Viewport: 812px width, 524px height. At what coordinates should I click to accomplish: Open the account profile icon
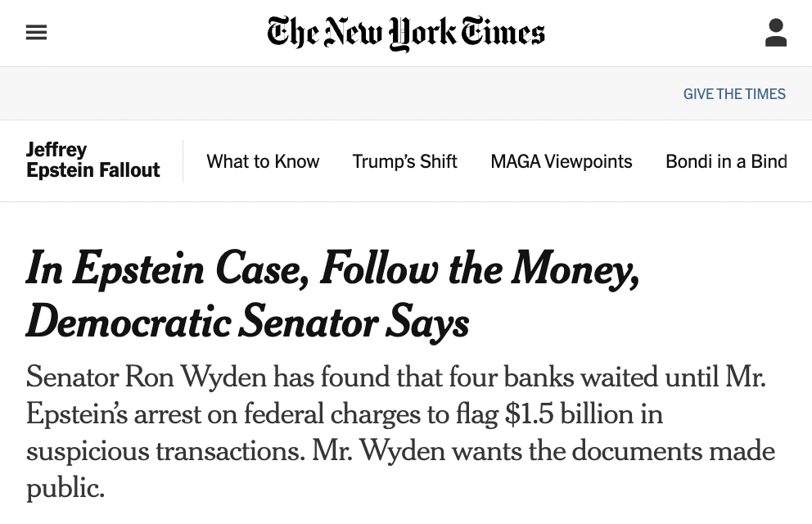pyautogui.click(x=776, y=33)
